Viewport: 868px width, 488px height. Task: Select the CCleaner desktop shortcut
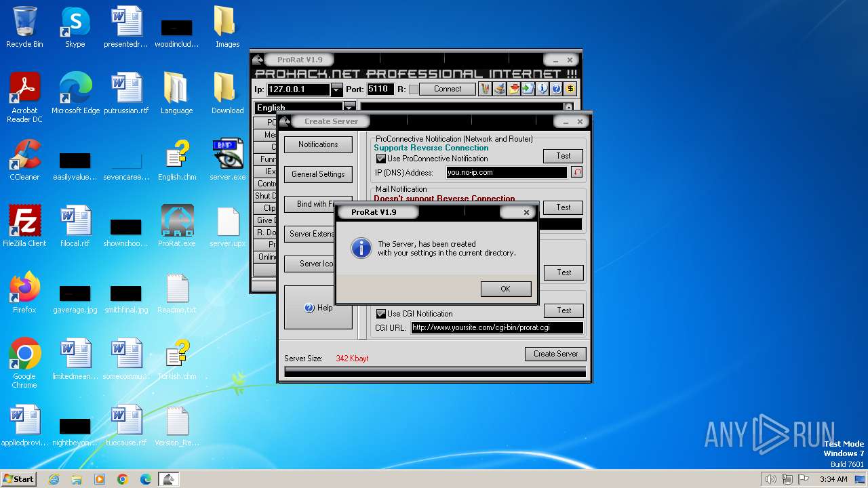click(x=24, y=160)
